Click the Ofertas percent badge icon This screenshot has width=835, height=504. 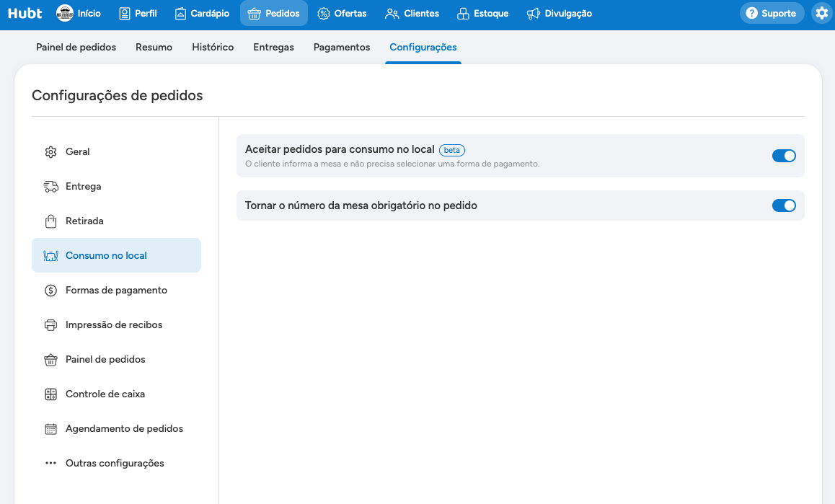point(323,14)
